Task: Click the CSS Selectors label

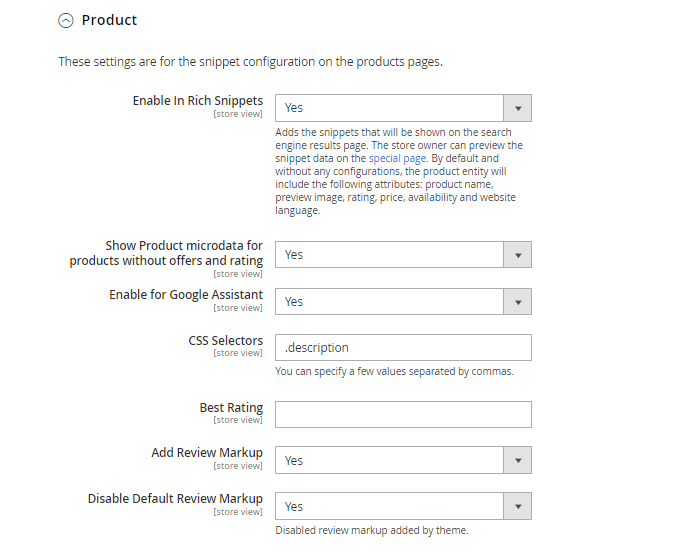Action: point(225,341)
